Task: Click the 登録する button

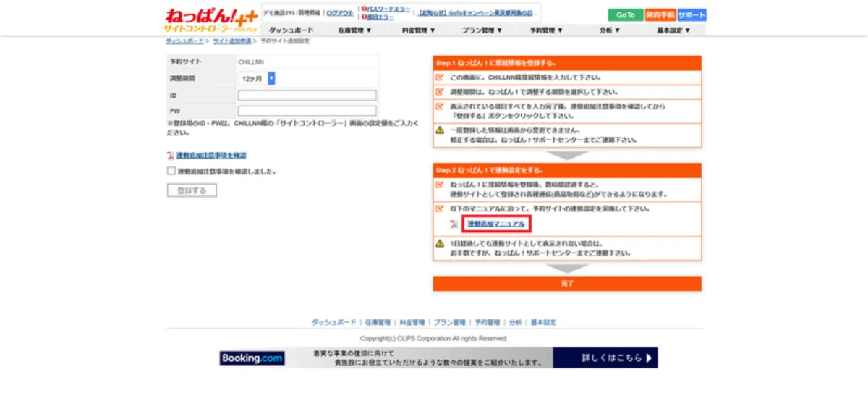Action: coord(192,190)
